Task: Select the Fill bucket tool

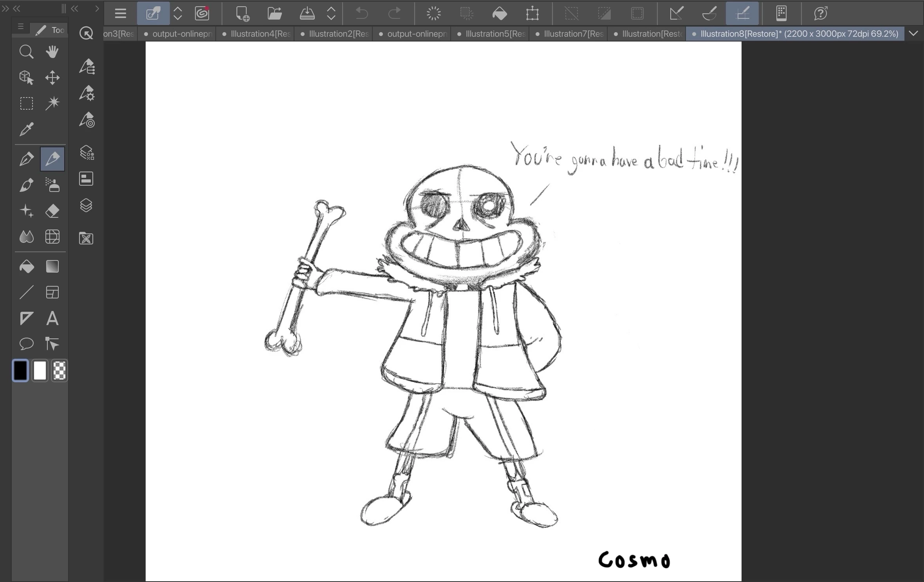Action: pyautogui.click(x=26, y=266)
